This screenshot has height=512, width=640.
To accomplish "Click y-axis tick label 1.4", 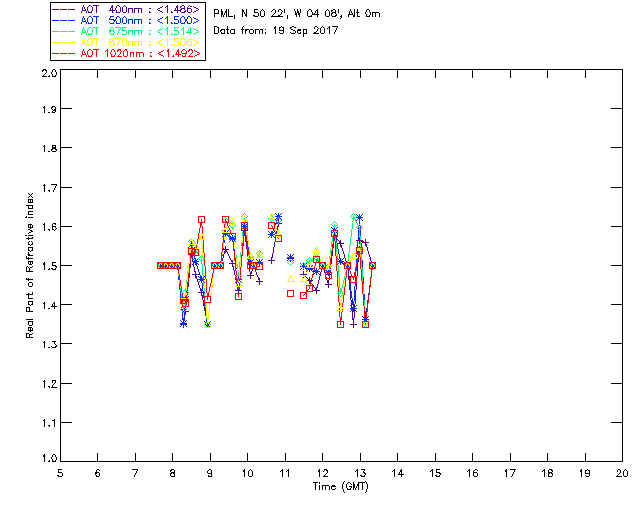I will [x=49, y=305].
